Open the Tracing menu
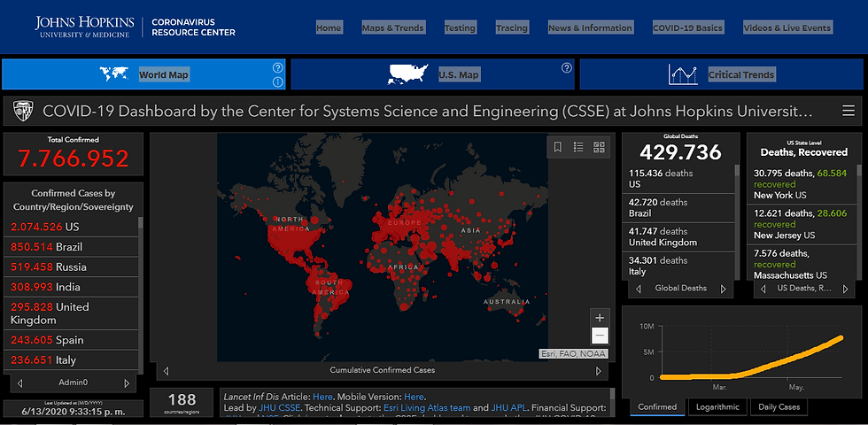Screen dimensions: 868x425 pyautogui.click(x=512, y=27)
